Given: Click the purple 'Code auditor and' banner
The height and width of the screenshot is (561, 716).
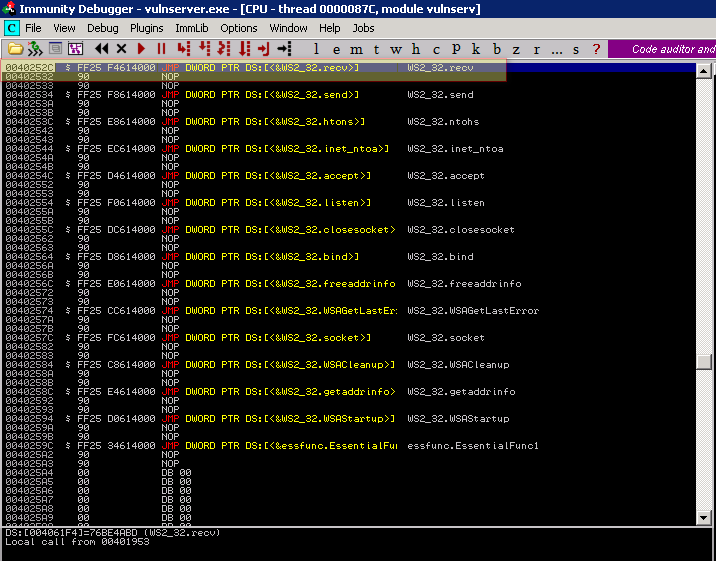Looking at the screenshot, I should pos(662,49).
